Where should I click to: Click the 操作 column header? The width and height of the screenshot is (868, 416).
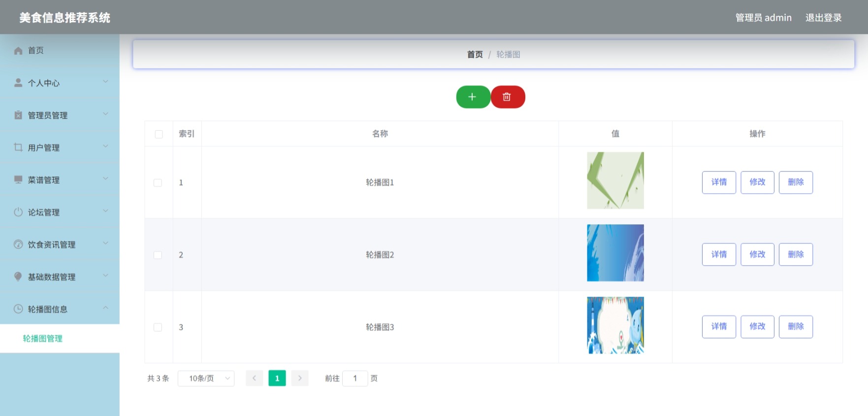(757, 134)
